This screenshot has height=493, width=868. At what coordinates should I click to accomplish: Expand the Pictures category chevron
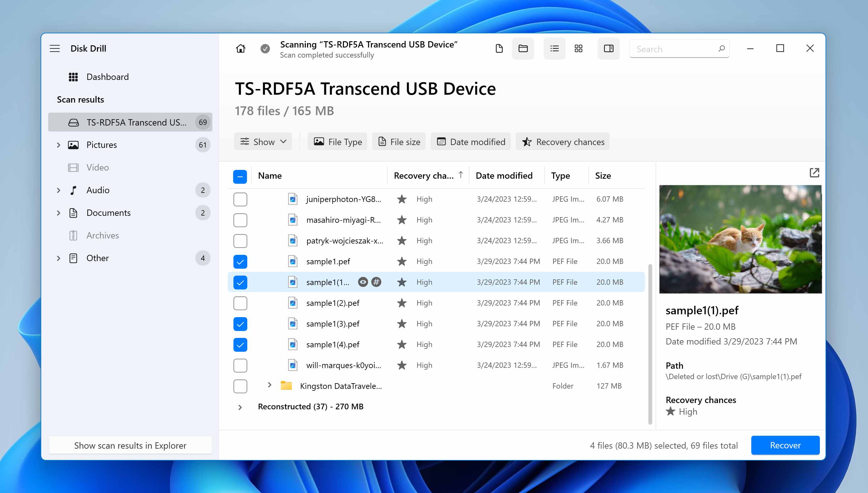pyautogui.click(x=59, y=145)
